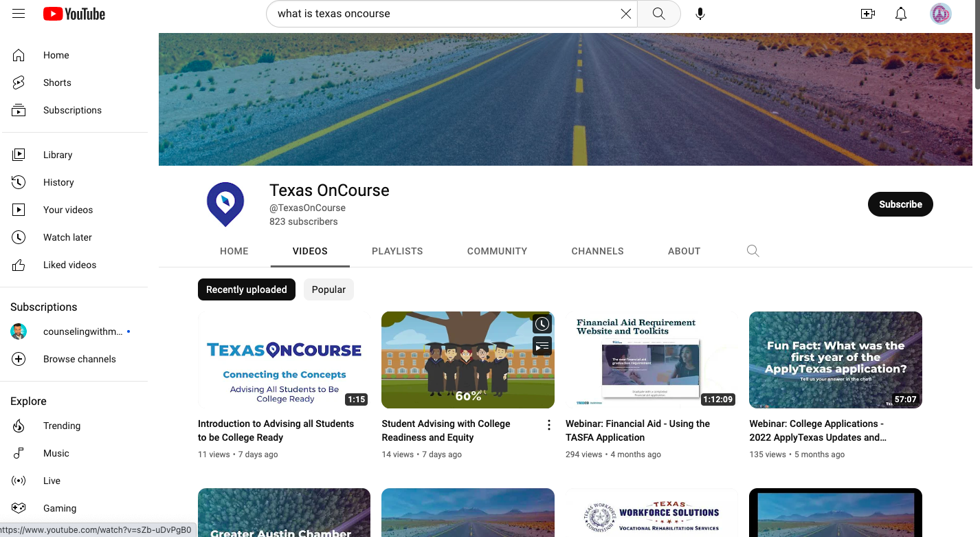Play ApplyTexas Fun Fact thumbnail

836,360
